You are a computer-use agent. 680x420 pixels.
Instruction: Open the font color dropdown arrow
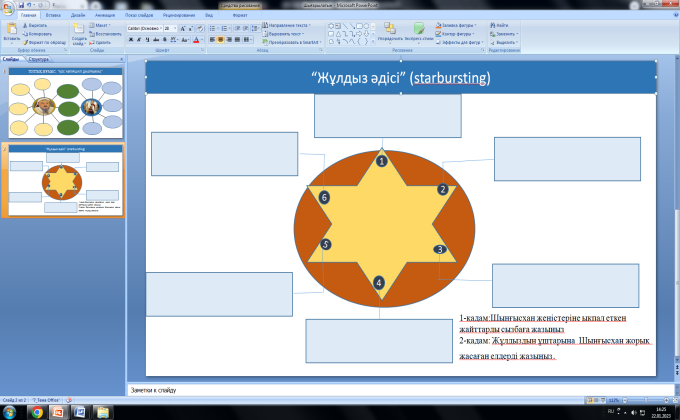pos(202,40)
